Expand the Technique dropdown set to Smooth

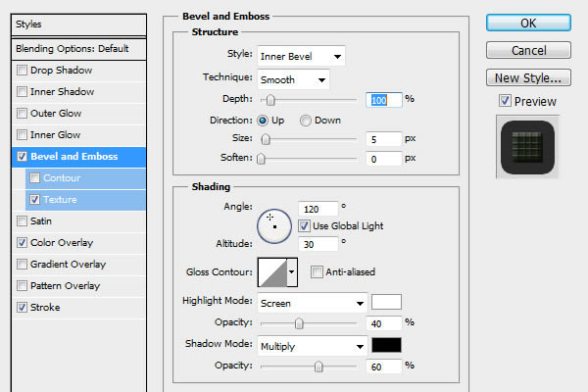point(293,78)
